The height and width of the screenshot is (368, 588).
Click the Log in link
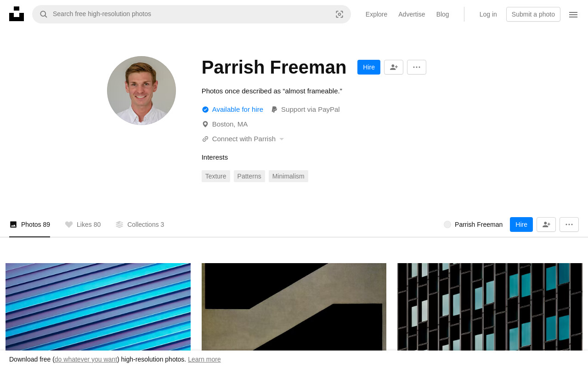[488, 14]
